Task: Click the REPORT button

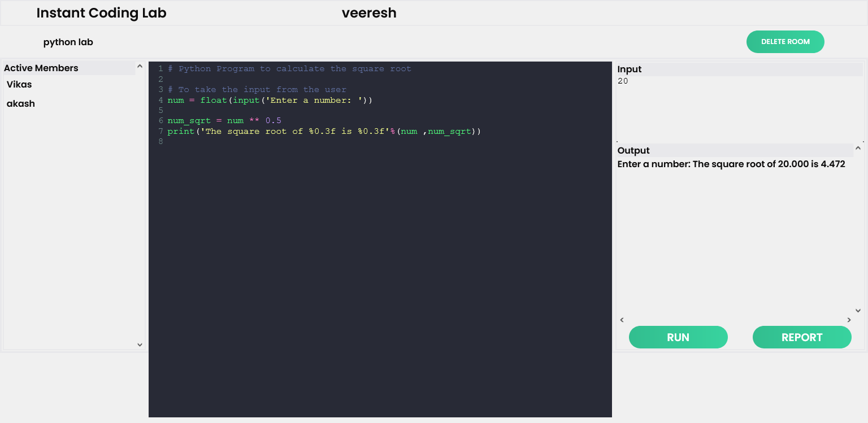Action: (802, 337)
